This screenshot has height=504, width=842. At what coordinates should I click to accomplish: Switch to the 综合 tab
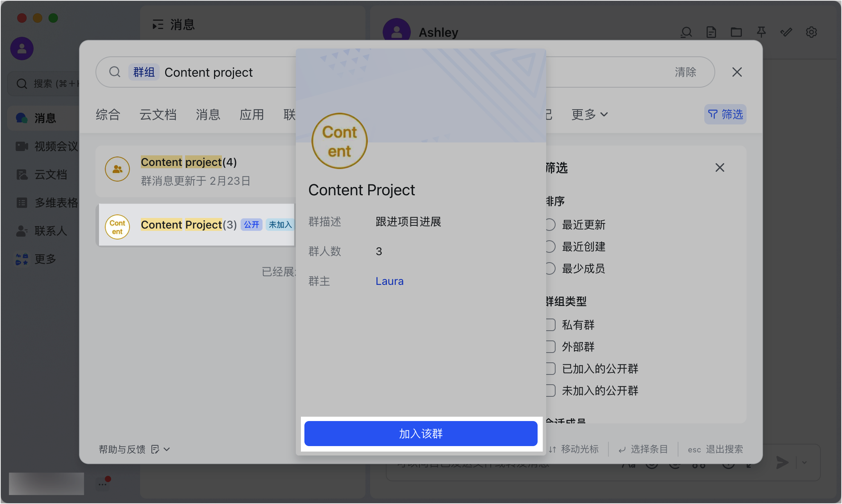click(x=108, y=114)
